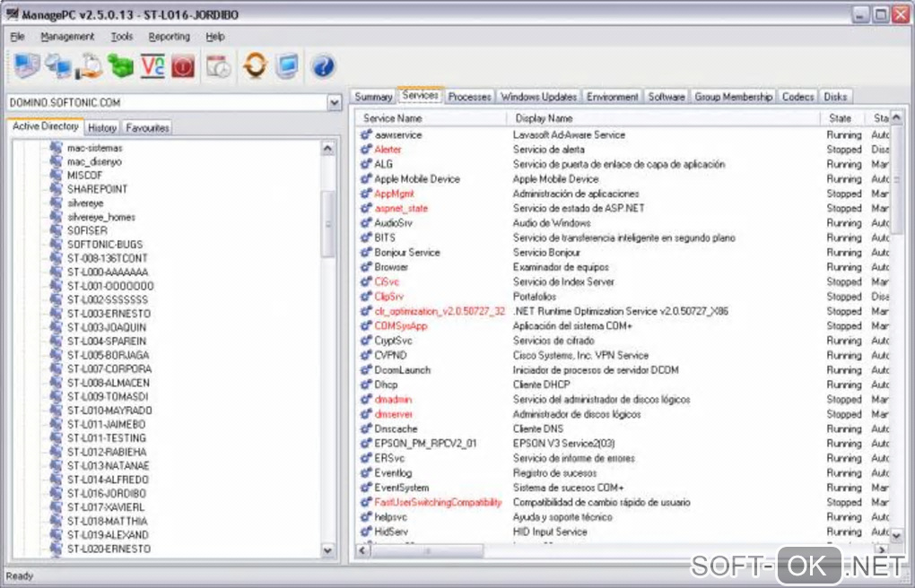The height and width of the screenshot is (588, 915).
Task: Click the gear icon beside BITS service
Action: (x=366, y=238)
